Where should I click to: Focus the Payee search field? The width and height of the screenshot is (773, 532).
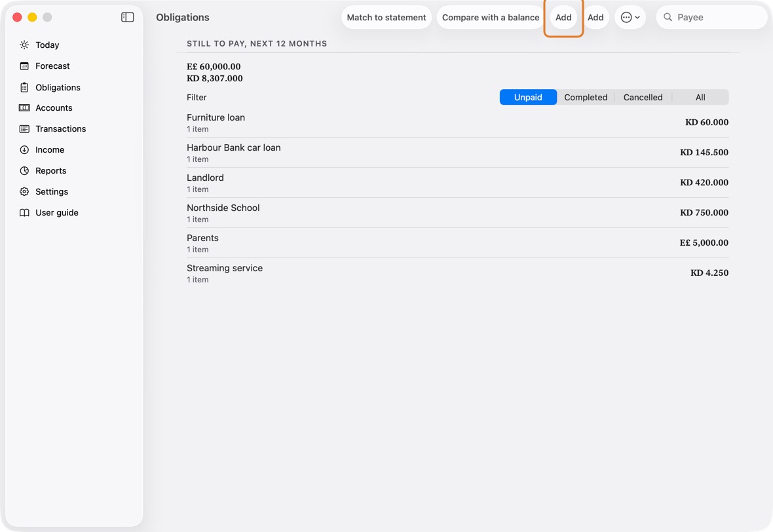(712, 17)
